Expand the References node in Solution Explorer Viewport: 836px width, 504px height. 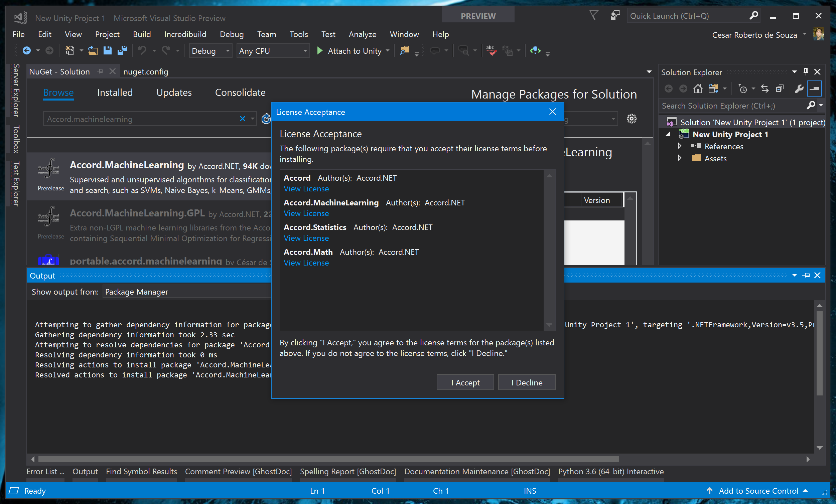(679, 146)
